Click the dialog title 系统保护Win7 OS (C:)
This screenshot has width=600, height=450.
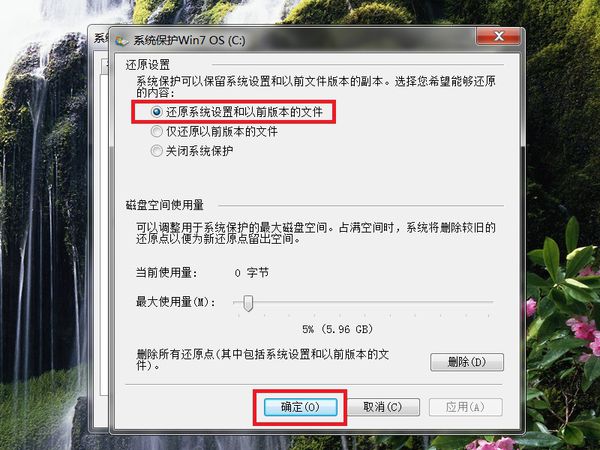tap(189, 40)
